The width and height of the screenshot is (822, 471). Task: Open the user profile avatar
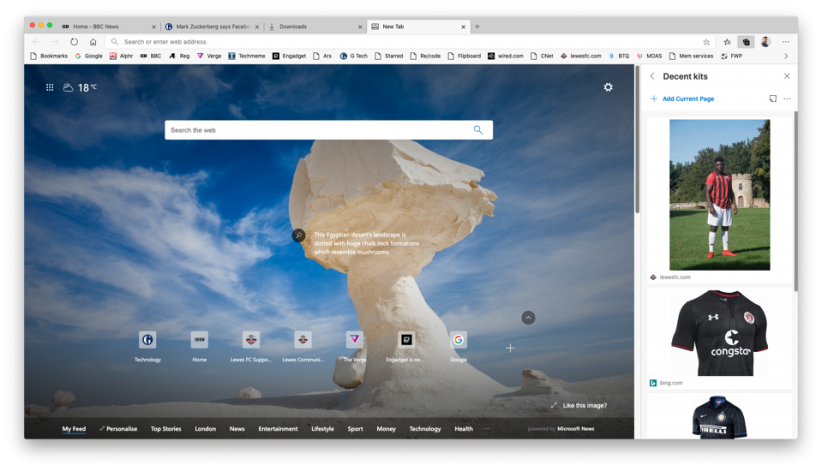tap(765, 42)
